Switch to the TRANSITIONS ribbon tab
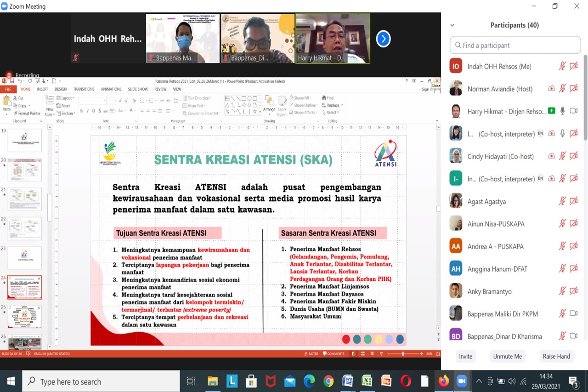Screen dimensions: 588x392 point(84,89)
